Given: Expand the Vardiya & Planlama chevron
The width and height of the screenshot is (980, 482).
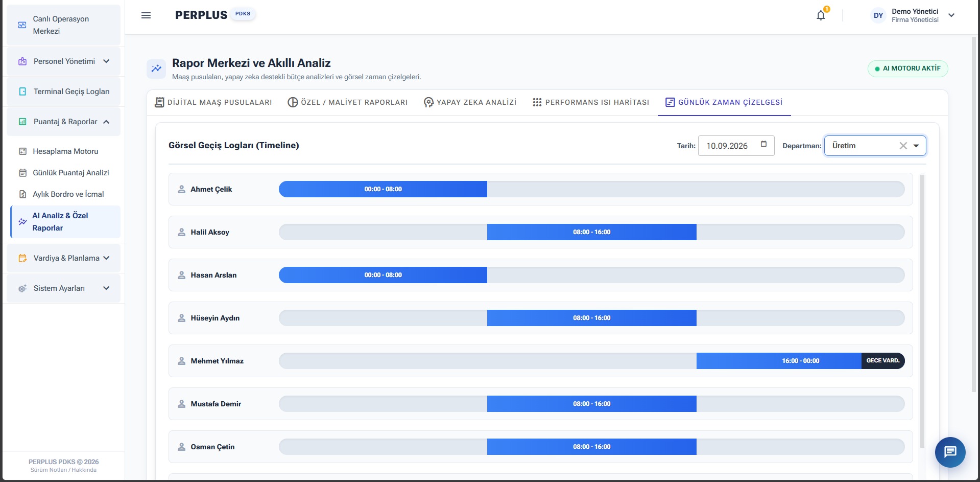Looking at the screenshot, I should pos(106,258).
